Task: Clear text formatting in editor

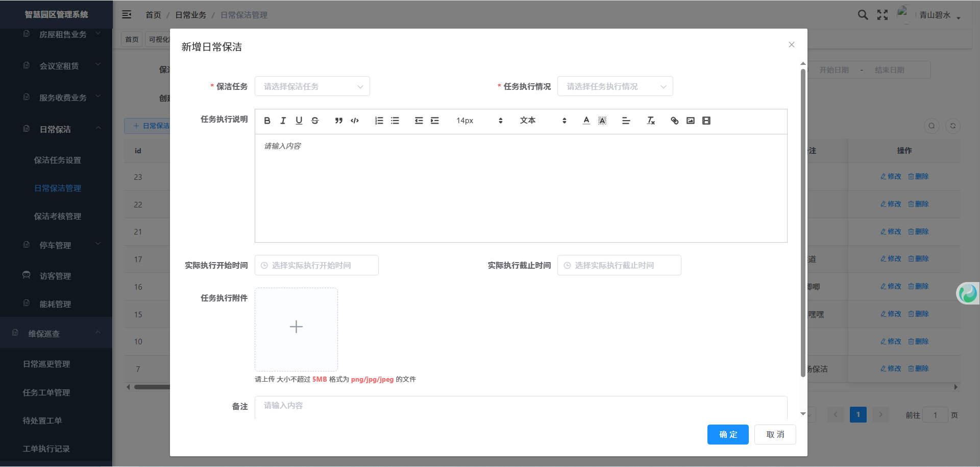Action: click(651, 121)
